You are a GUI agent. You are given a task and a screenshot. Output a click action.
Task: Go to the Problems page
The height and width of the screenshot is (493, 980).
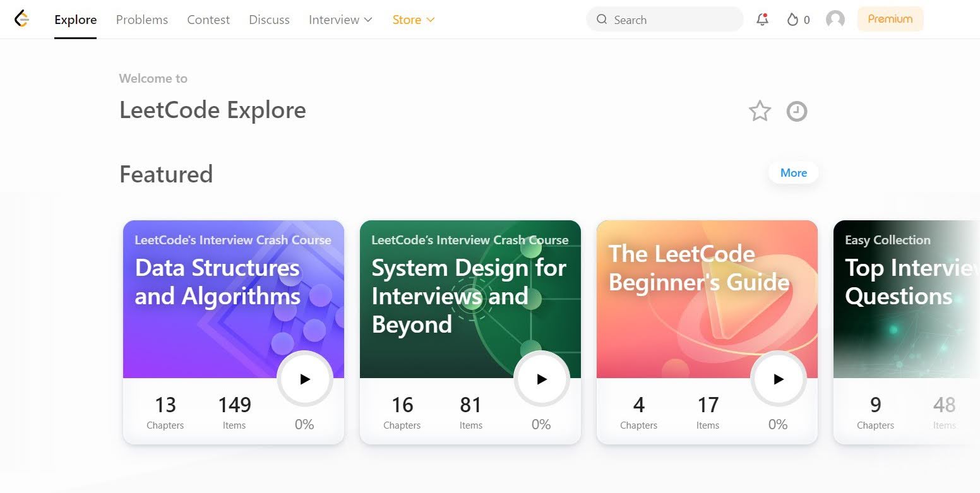(x=142, y=20)
